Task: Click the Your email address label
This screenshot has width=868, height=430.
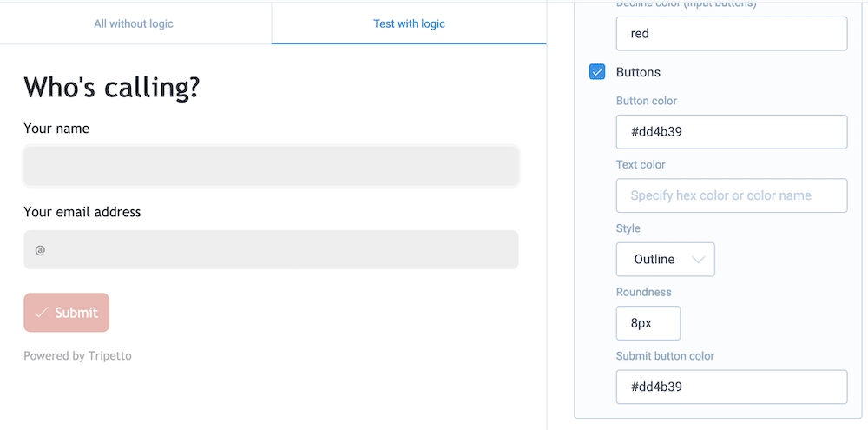Action: (82, 212)
